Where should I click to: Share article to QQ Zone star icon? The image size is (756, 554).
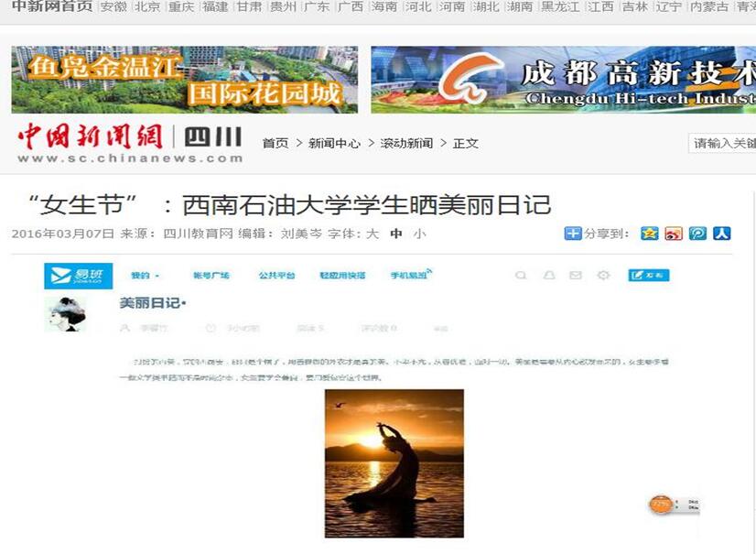click(x=650, y=234)
